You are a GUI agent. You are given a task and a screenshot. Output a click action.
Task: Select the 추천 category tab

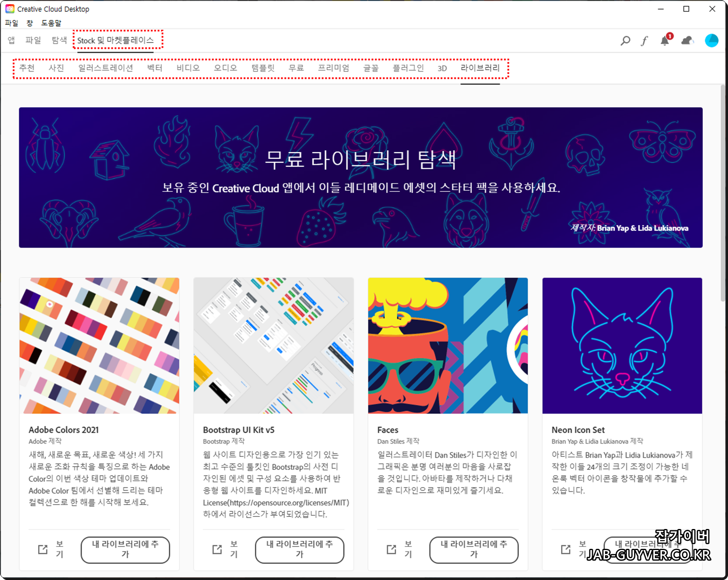pos(27,68)
